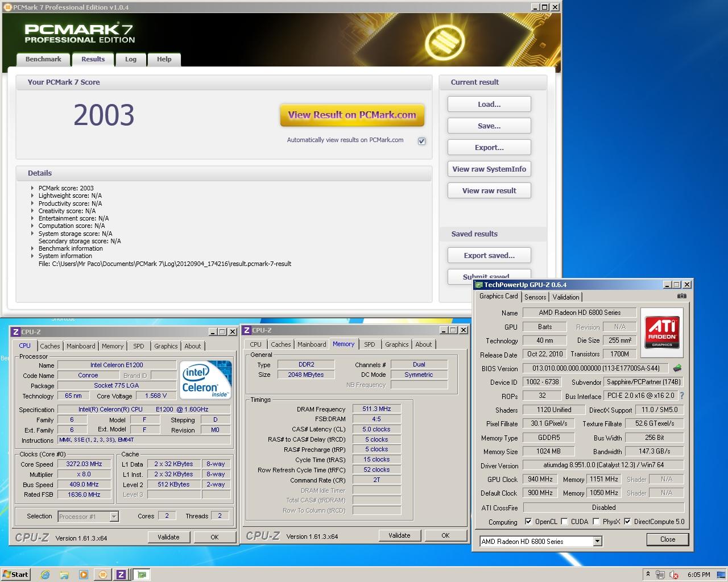Click the Load... button
728x582 pixels.
pos(489,105)
